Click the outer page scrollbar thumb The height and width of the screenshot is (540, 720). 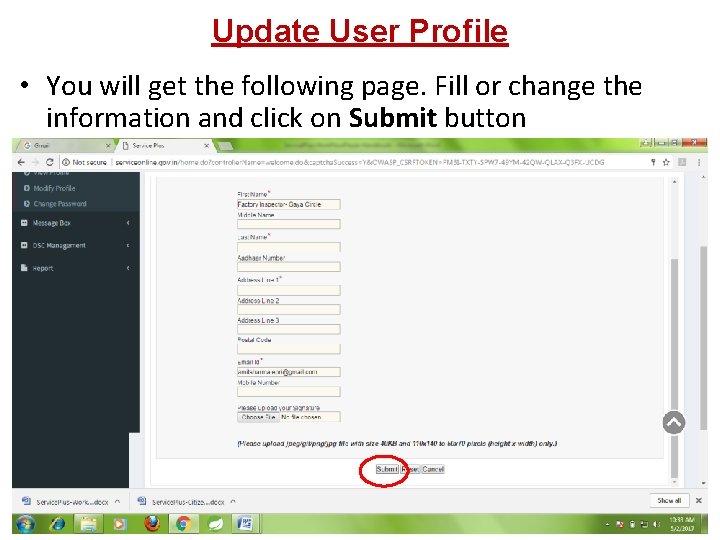point(703,338)
